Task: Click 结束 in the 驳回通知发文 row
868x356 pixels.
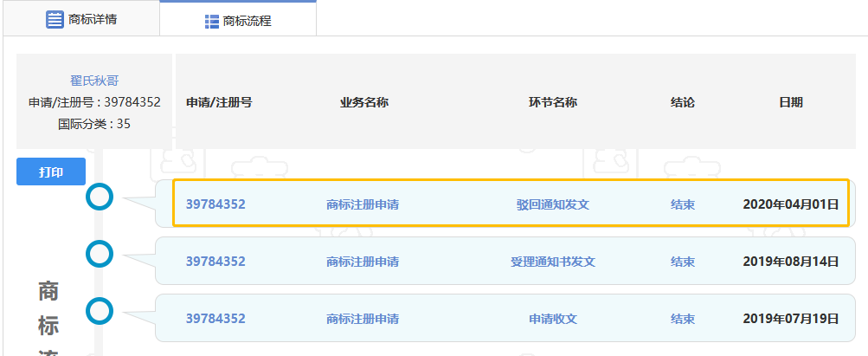Action: coord(683,205)
